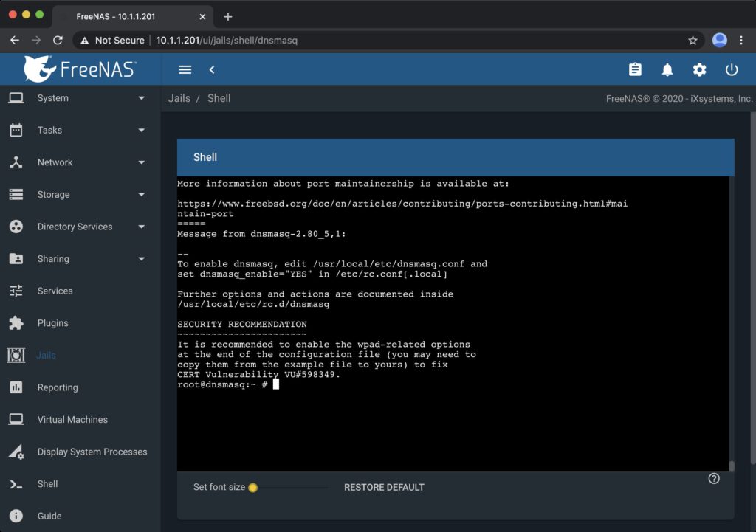Viewport: 756px width, 532px height.
Task: Collapse sidebar with the left chevron
Action: pyautogui.click(x=212, y=70)
